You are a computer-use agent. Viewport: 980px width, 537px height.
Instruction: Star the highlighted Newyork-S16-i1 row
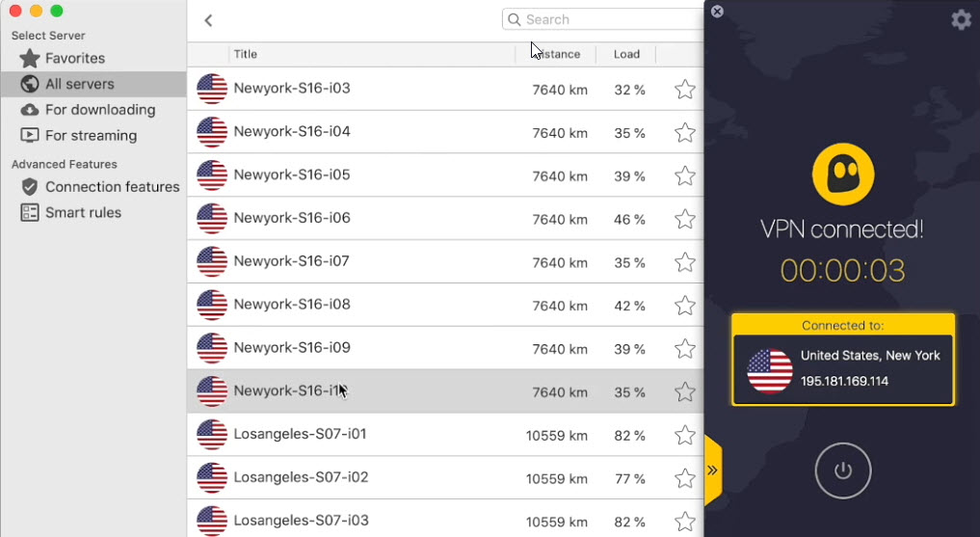[x=685, y=391]
